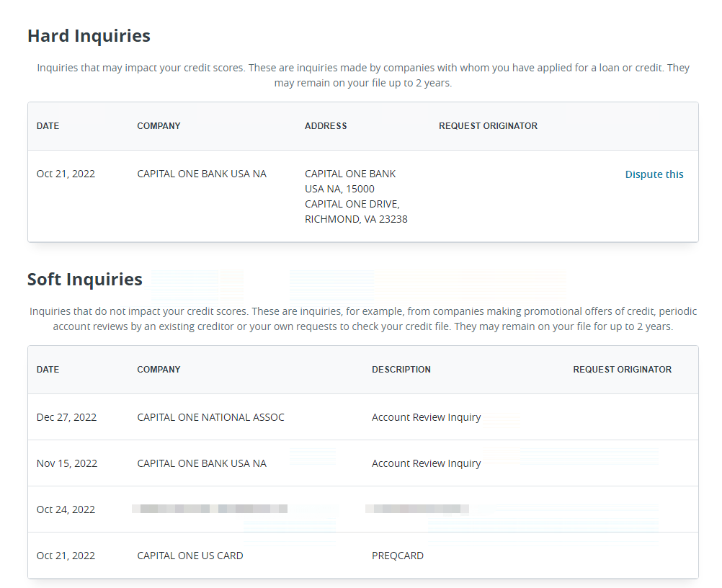The width and height of the screenshot is (722, 588).
Task: Click REQUEST ORIGINATOR header in Hard Inquiries table
Action: [x=488, y=126]
